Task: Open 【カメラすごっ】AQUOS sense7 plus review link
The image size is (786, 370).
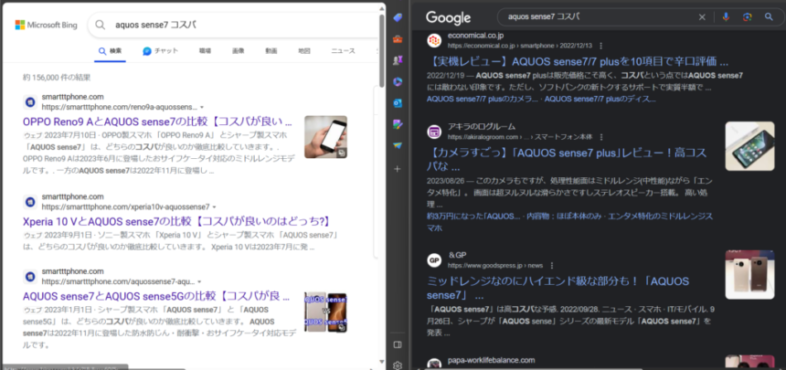Action: (x=566, y=159)
